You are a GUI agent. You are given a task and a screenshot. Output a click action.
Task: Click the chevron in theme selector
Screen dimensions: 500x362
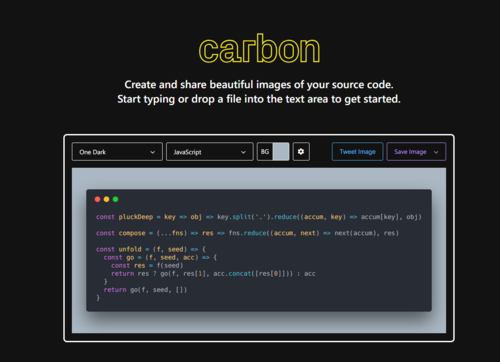pyautogui.click(x=152, y=152)
